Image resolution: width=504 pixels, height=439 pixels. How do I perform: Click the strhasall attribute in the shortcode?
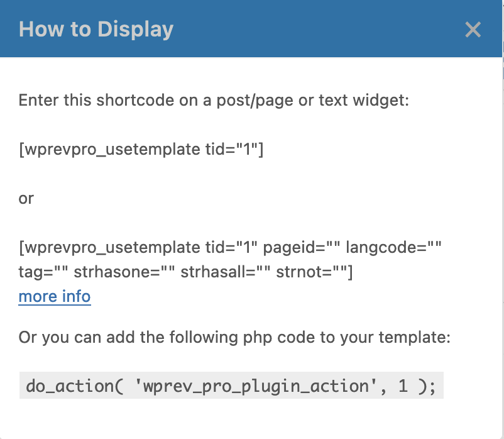[226, 272]
